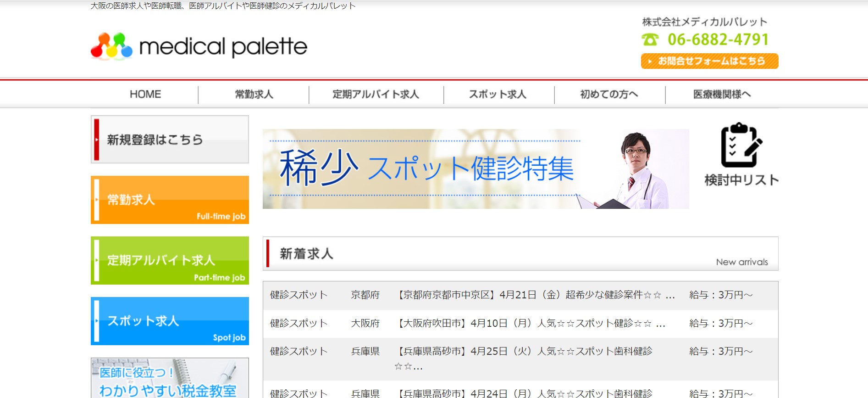Visit the 初めての方へ menu item
868x398 pixels.
(x=609, y=94)
